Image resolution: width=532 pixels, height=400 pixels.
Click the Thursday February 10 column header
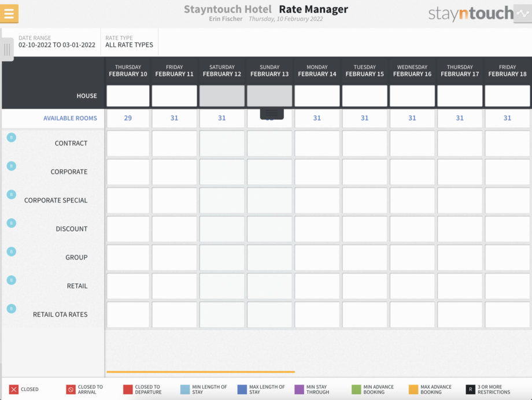[x=128, y=71]
